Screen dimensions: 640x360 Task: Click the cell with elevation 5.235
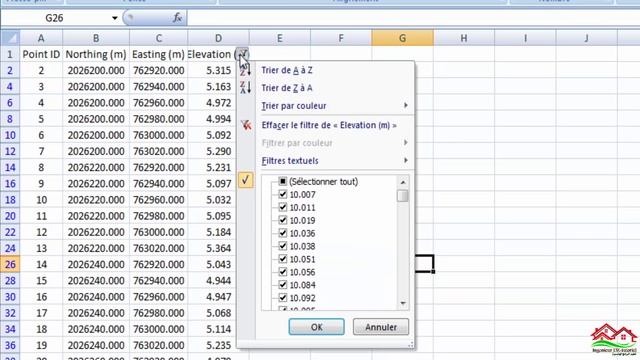pyautogui.click(x=212, y=345)
